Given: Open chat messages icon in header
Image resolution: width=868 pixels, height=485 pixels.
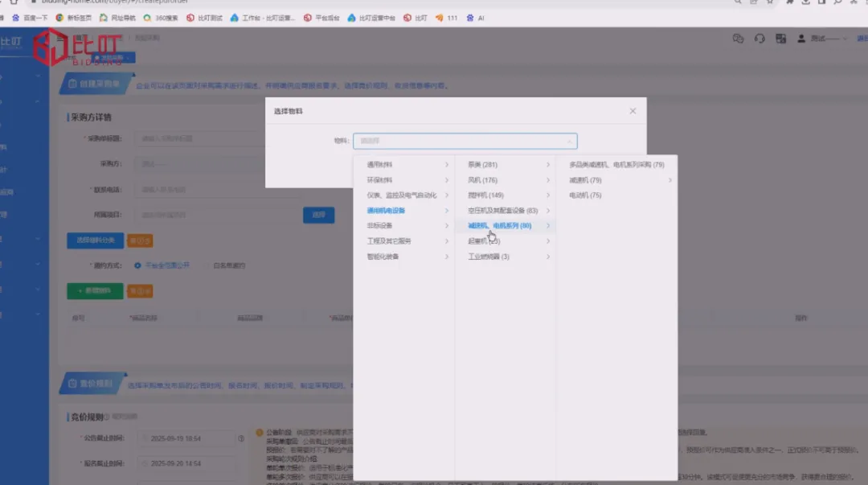Looking at the screenshot, I should coord(738,39).
